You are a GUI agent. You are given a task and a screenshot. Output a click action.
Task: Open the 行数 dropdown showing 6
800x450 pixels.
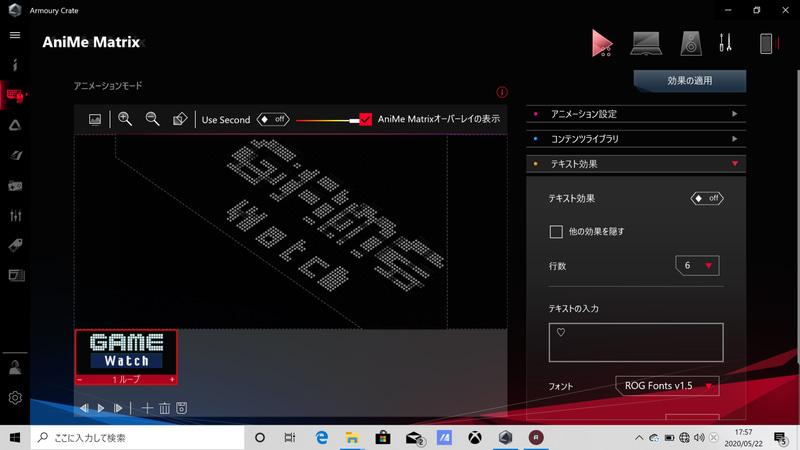(x=697, y=265)
